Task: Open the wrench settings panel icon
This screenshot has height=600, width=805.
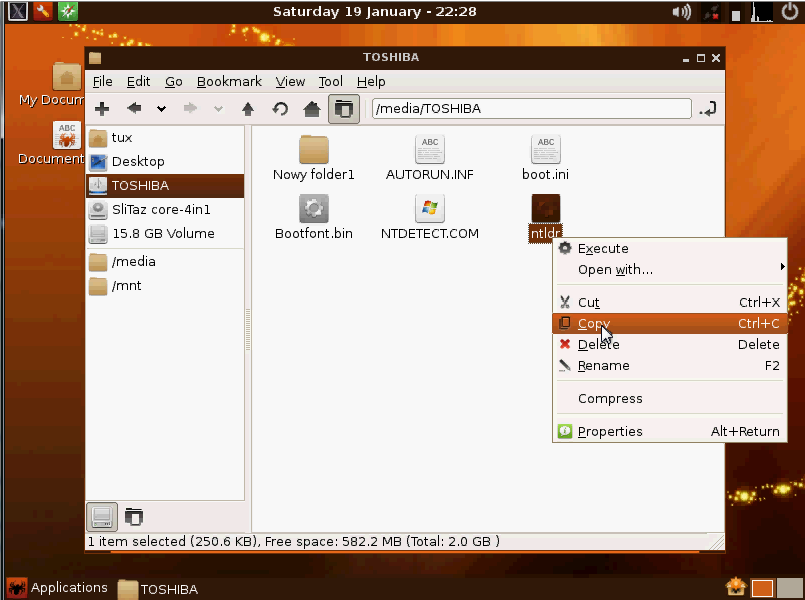Action: 43,11
